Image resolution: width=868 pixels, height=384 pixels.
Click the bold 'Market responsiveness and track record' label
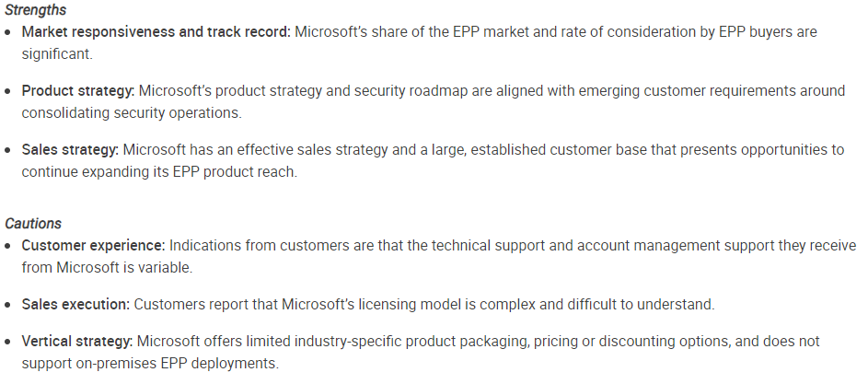156,32
